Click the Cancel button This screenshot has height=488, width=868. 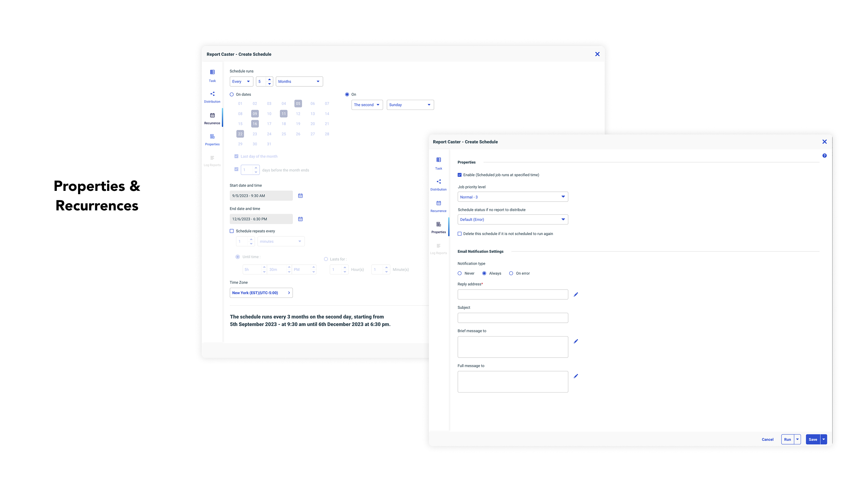[x=767, y=440]
